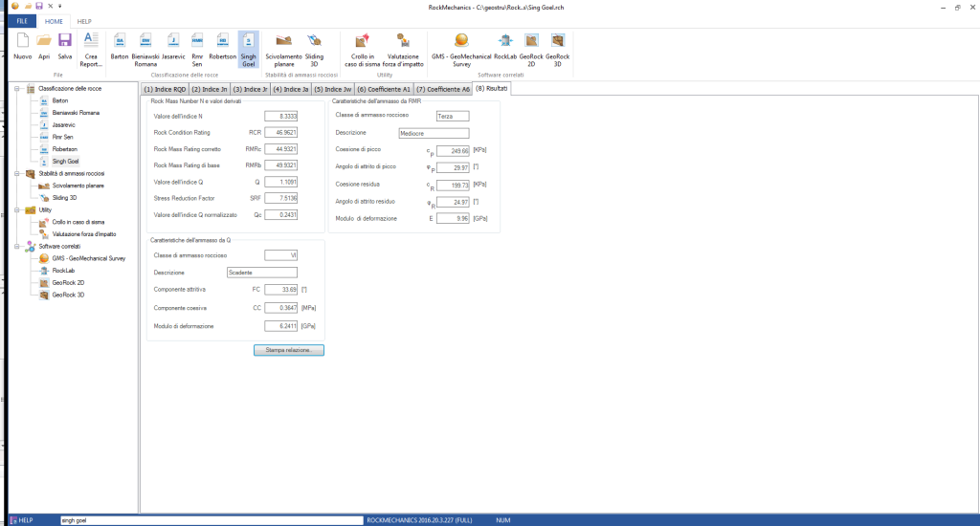Click the Valore dell'indice N field
This screenshot has width=980, height=526.
pos(281,116)
